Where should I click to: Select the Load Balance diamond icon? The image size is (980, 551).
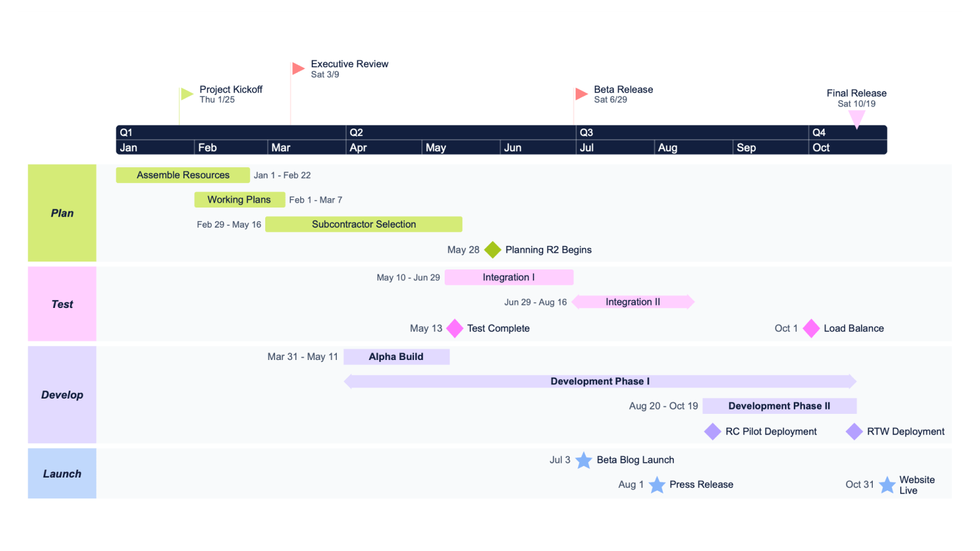click(811, 329)
